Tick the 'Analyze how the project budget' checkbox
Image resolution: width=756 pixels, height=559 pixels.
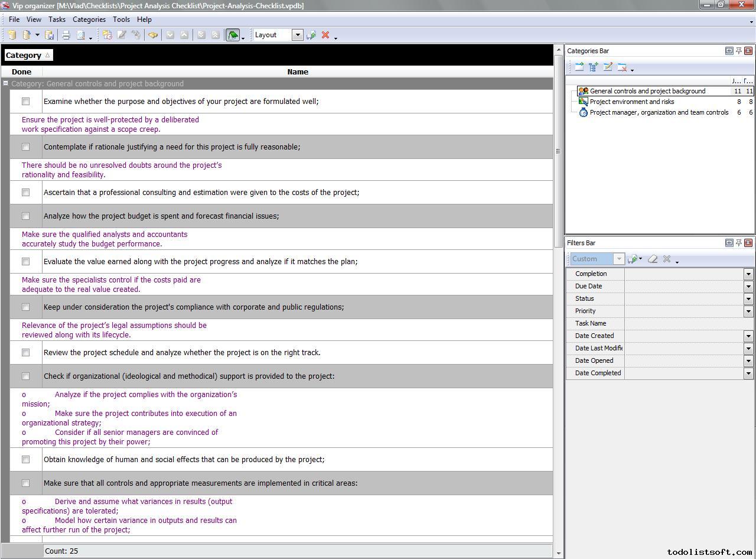(25, 216)
